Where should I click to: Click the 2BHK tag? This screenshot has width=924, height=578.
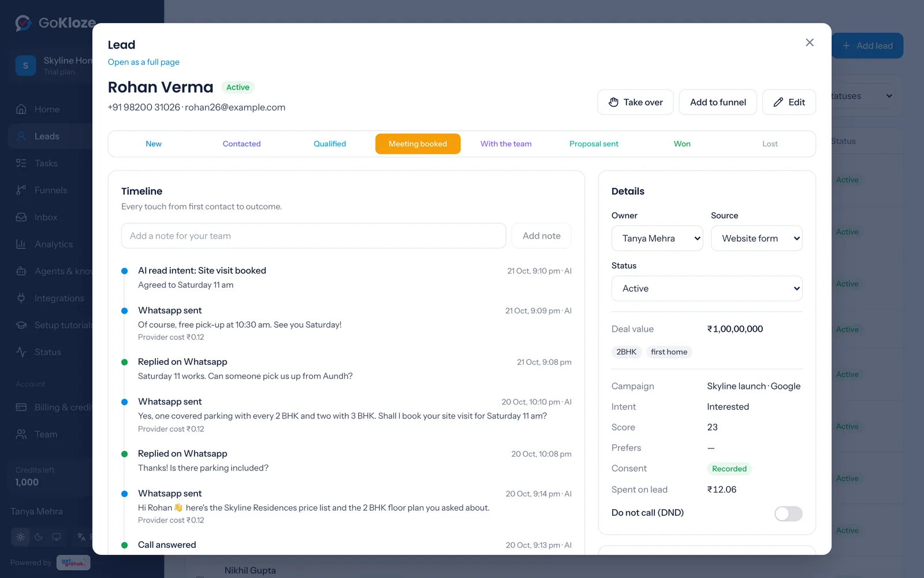(627, 352)
